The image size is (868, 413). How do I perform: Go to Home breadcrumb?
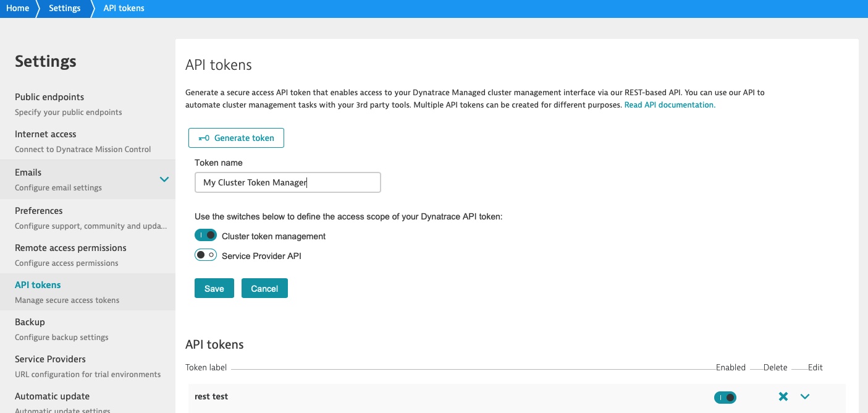click(x=18, y=8)
